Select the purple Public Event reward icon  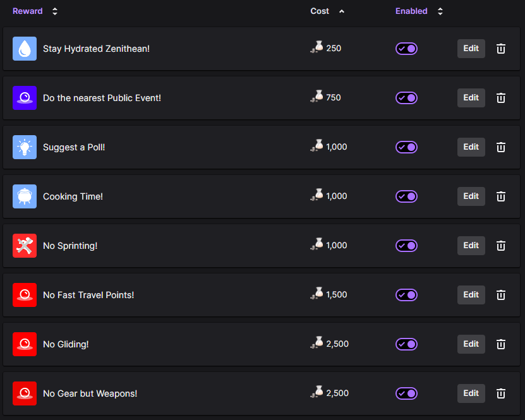click(23, 98)
